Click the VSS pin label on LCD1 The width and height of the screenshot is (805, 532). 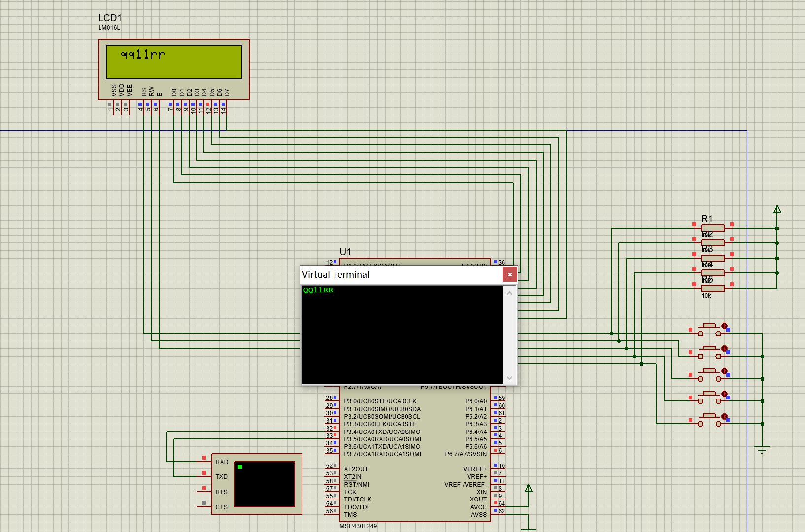(114, 90)
